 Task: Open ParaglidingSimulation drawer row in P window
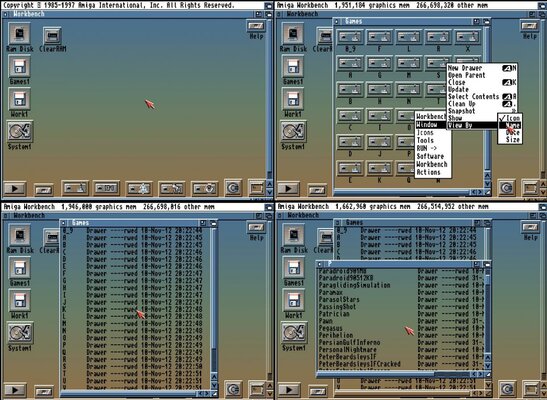click(401, 285)
